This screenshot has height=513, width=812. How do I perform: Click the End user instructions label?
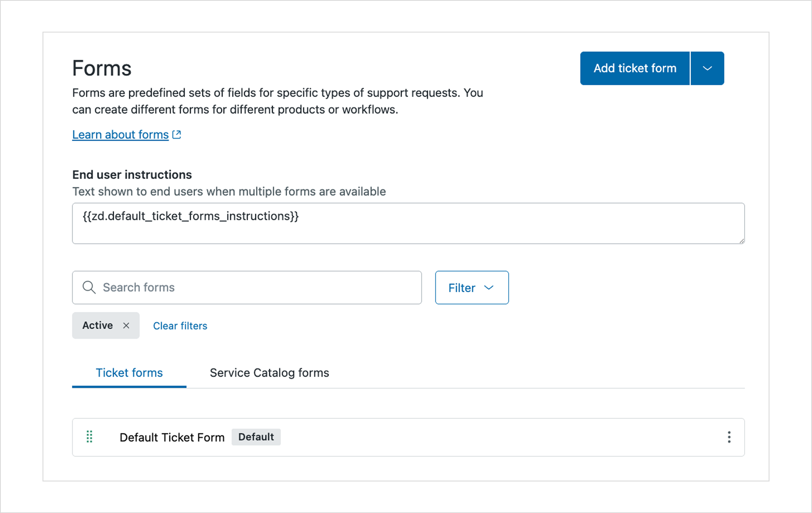pos(132,175)
